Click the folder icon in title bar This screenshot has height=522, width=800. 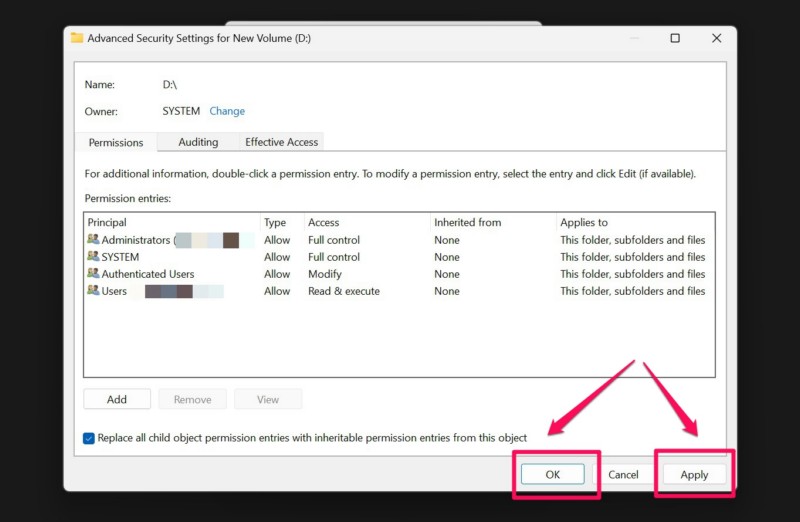pos(77,38)
